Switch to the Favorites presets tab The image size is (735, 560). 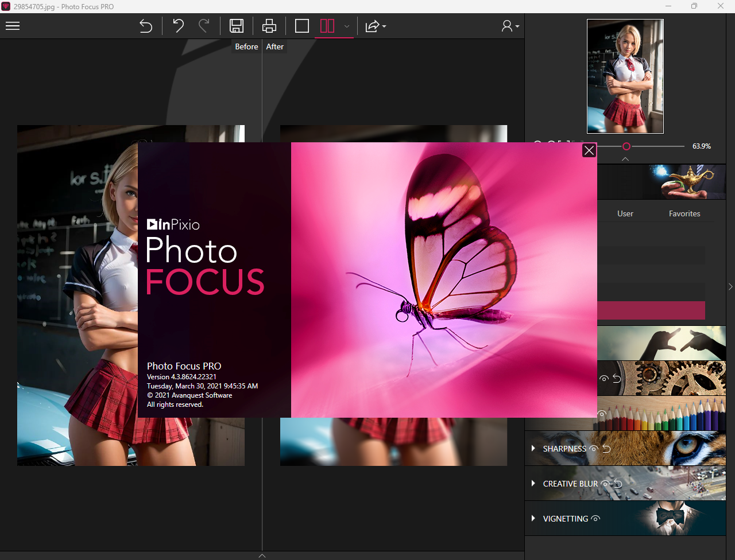coord(684,213)
